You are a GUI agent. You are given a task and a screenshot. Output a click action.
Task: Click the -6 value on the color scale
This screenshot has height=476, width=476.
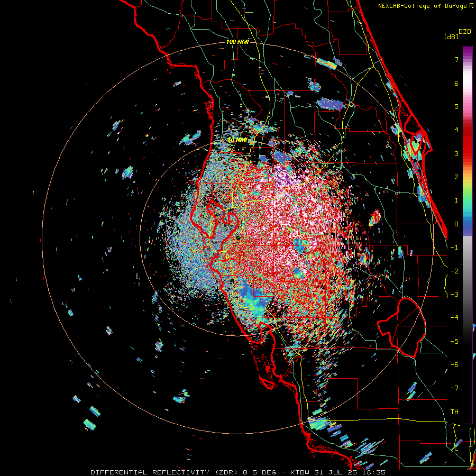[454, 365]
